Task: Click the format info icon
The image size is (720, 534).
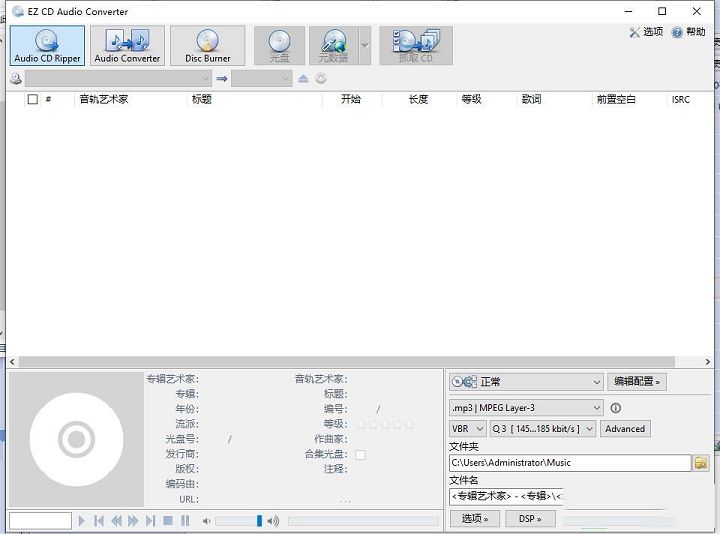Action: pyautogui.click(x=616, y=408)
